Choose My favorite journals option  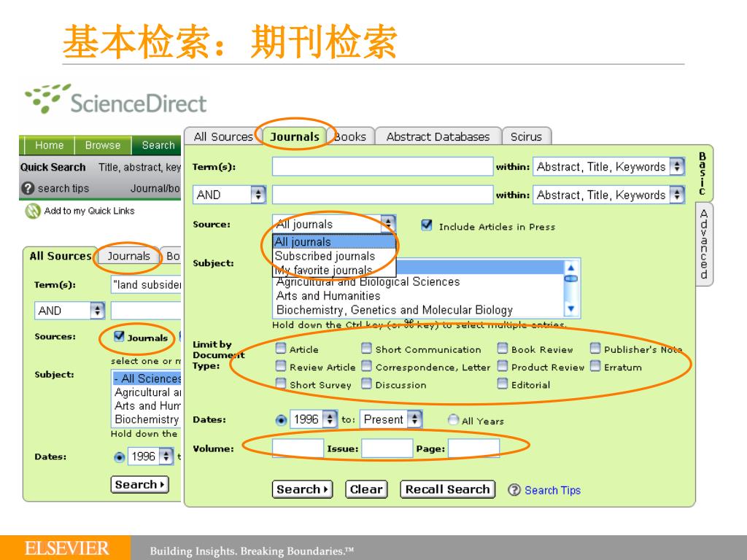334,270
